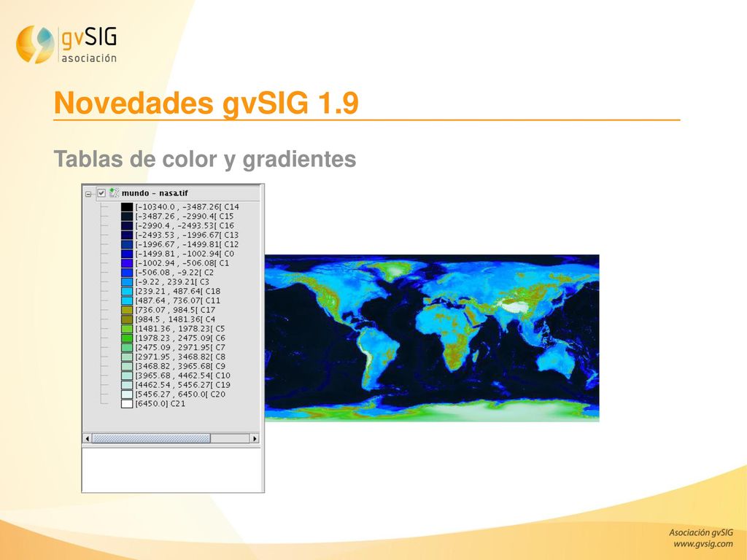Select legend entry [-1002.94 , -506.08[ C1
The image size is (747, 560).
(x=182, y=263)
